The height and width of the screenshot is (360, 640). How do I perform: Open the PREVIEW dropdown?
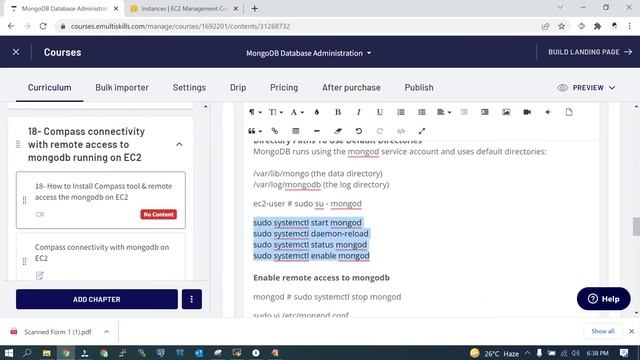coord(586,88)
